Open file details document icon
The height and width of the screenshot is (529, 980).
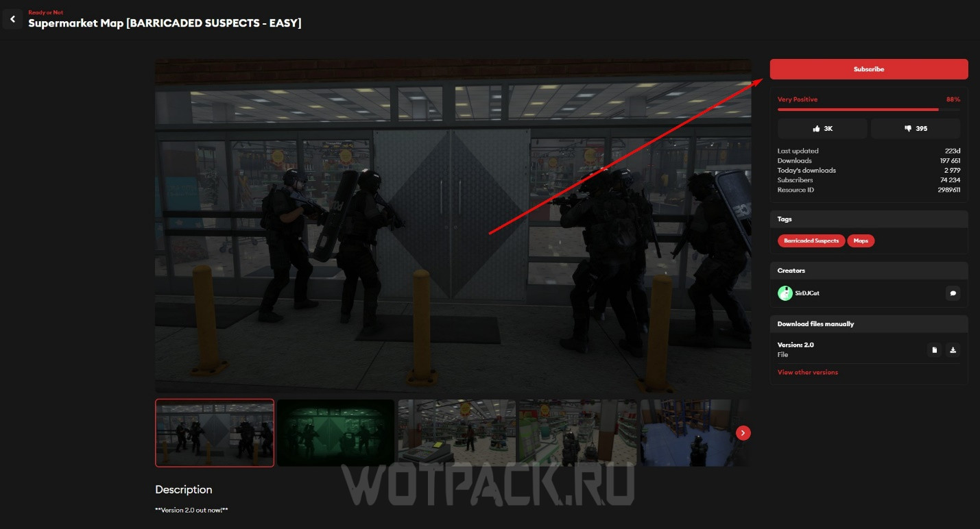coord(934,350)
